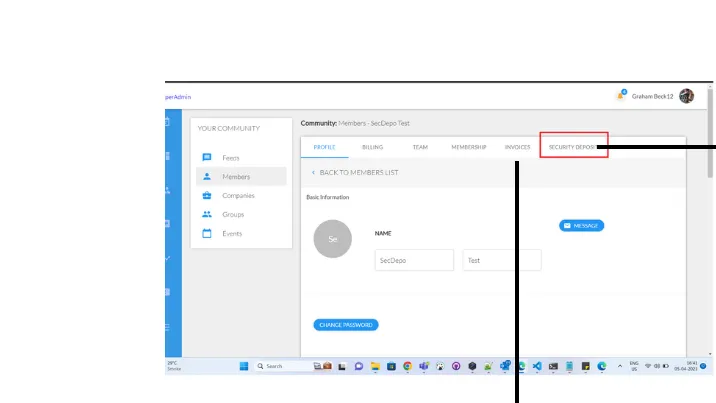Open the Feeds section via its chat icon
716x403 pixels.
click(x=207, y=157)
